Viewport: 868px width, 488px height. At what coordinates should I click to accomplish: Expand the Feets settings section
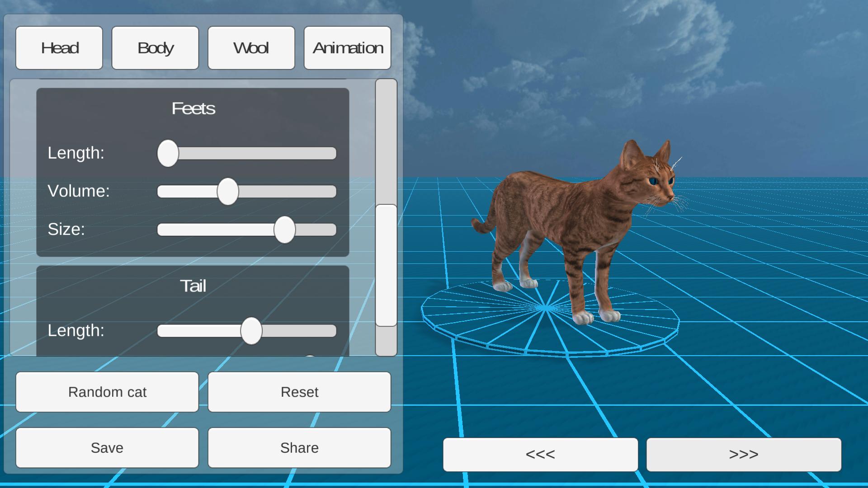click(x=194, y=108)
